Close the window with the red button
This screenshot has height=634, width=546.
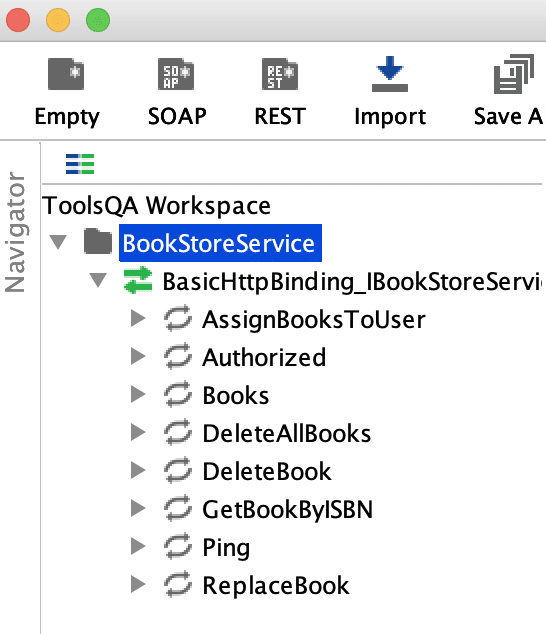pos(18,20)
